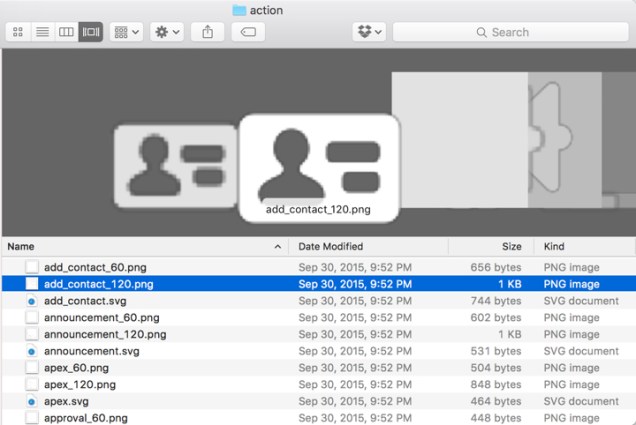Image resolution: width=636 pixels, height=425 pixels.
Task: Sort files by Size column
Action: tap(490, 246)
